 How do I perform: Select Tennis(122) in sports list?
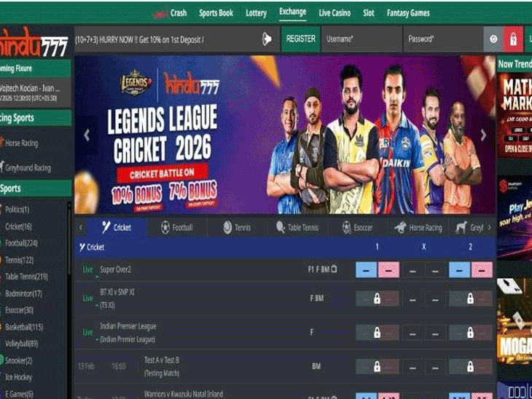coord(19,260)
